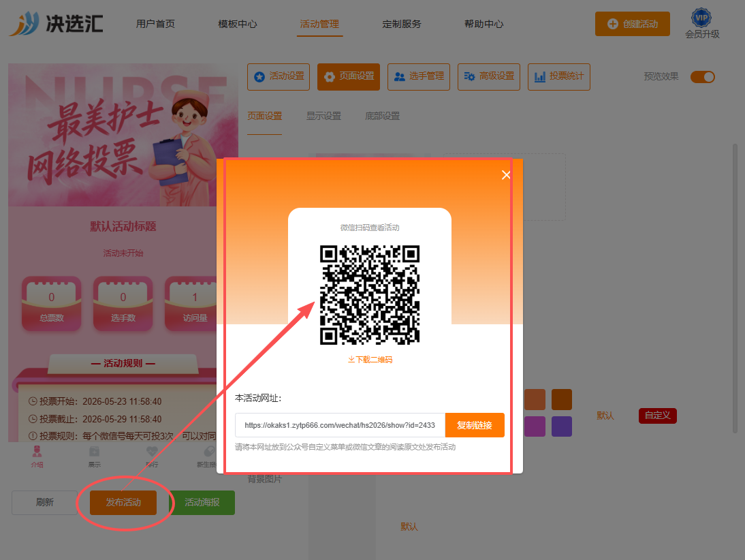This screenshot has height=560, width=745.
Task: Open 页面设置 toolbar button
Action: tap(348, 76)
